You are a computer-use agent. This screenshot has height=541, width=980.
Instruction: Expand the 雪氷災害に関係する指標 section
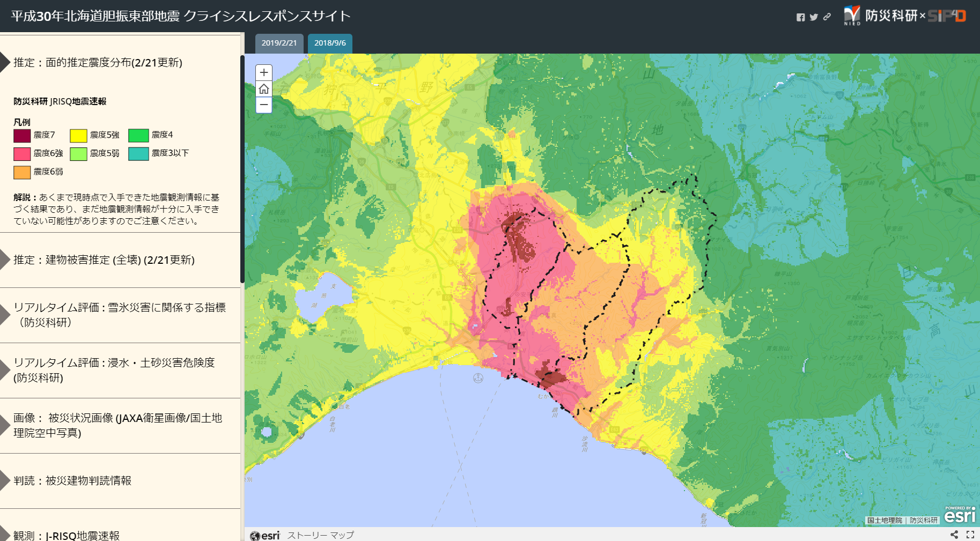[119, 315]
